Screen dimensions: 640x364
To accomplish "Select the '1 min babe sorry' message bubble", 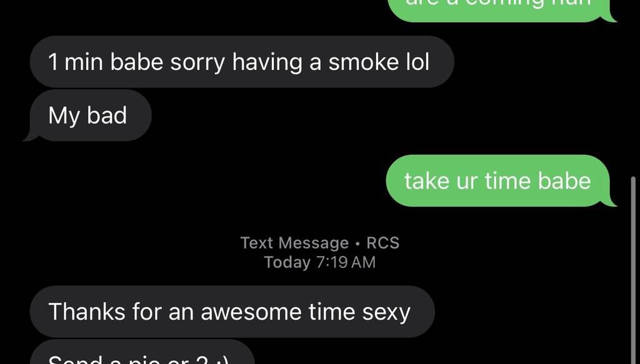I will [242, 62].
